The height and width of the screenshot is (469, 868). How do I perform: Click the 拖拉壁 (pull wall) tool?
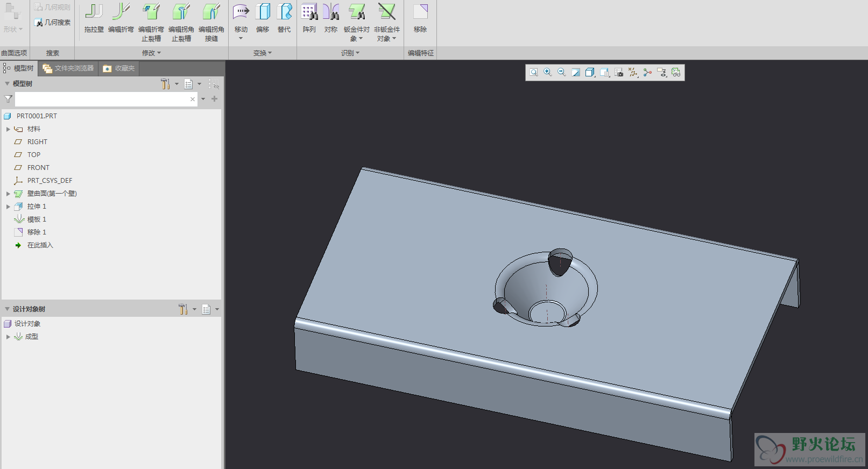click(x=94, y=19)
